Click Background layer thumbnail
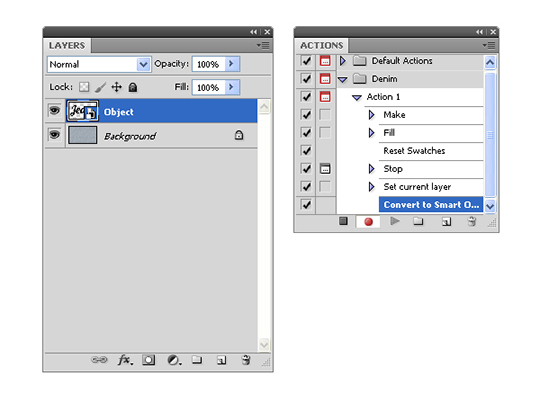 click(83, 135)
